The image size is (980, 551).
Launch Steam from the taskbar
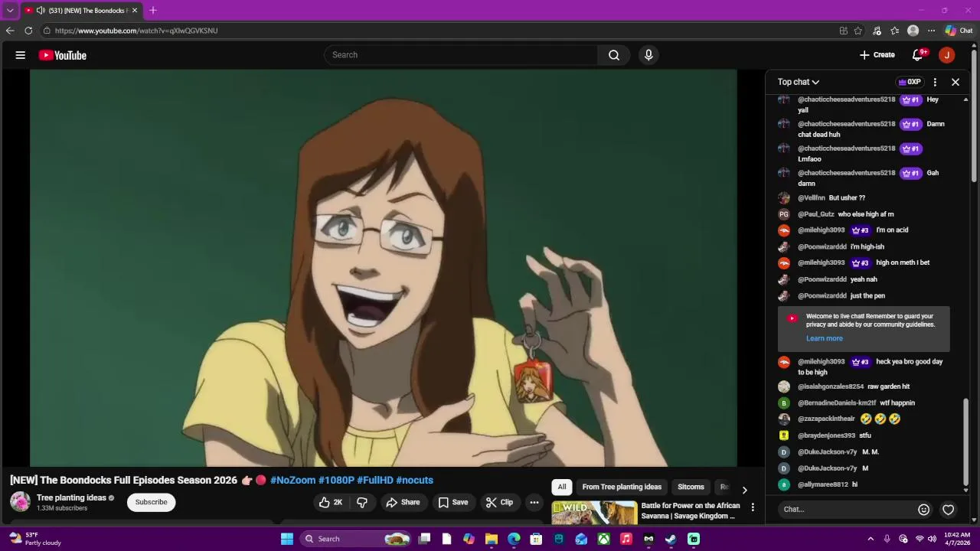coord(671,539)
